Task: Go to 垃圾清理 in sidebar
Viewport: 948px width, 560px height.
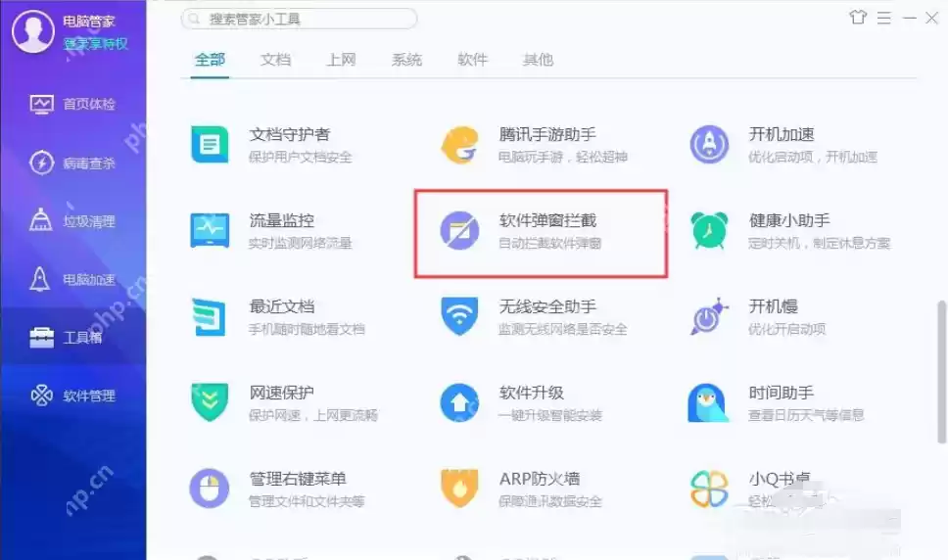Action: (x=73, y=221)
